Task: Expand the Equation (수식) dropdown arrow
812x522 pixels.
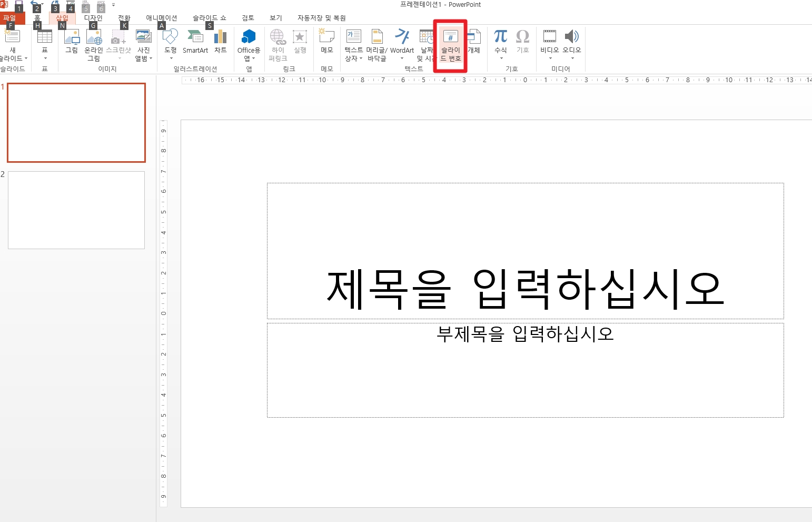Action: 501,58
